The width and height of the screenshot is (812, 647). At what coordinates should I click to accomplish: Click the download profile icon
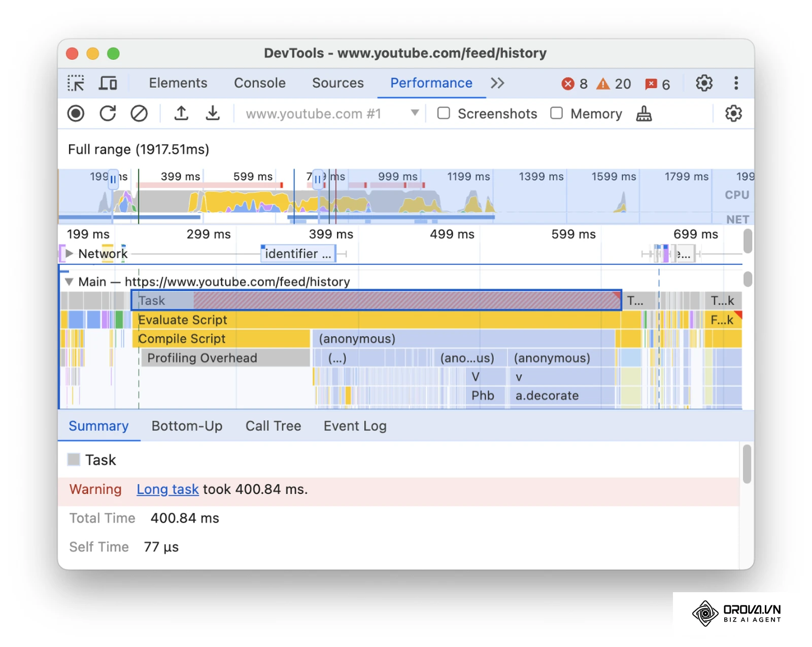click(213, 113)
